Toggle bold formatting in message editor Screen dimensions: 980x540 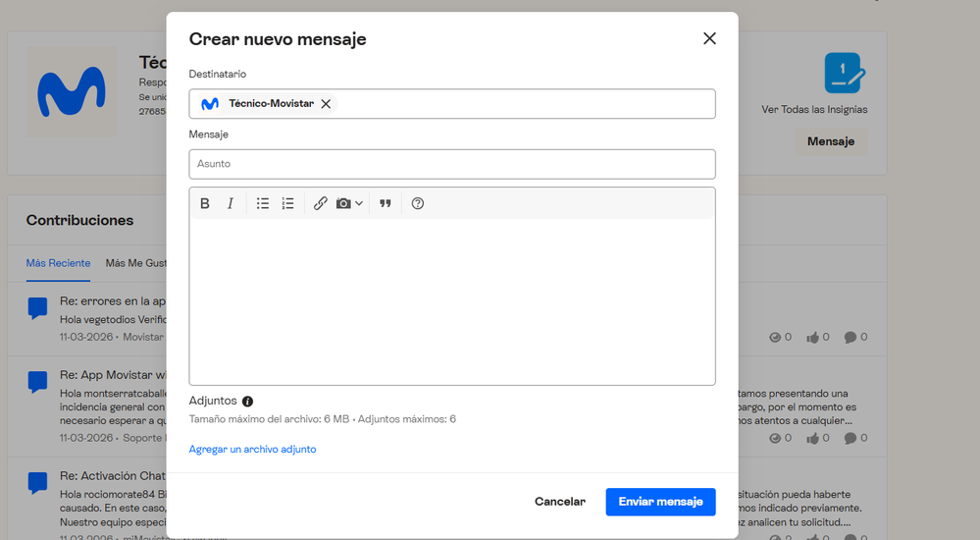pyautogui.click(x=205, y=203)
